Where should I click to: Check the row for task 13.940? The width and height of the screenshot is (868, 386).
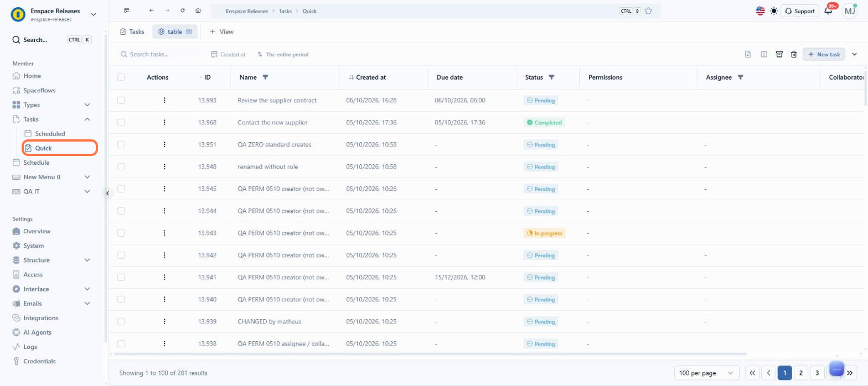pos(121,299)
